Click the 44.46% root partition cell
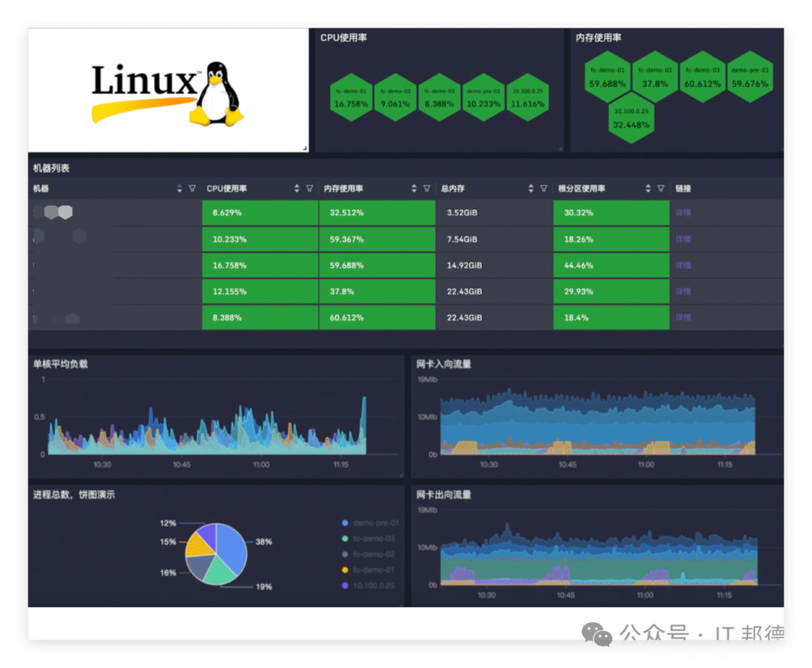The height and width of the screenshot is (668, 812). (611, 265)
